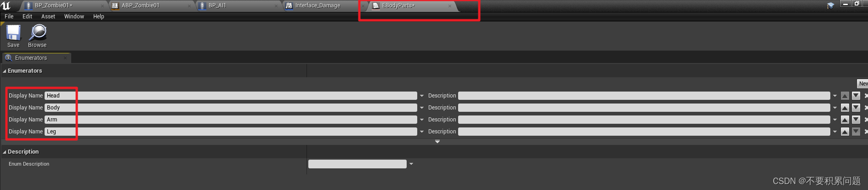868x190 pixels.
Task: Open dropdown arrow next to Enum Description field
Action: click(x=411, y=164)
